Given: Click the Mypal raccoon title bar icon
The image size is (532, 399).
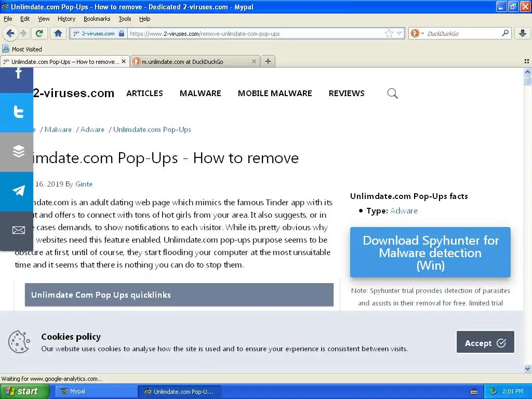Looking at the screenshot, I should click(x=5, y=6).
